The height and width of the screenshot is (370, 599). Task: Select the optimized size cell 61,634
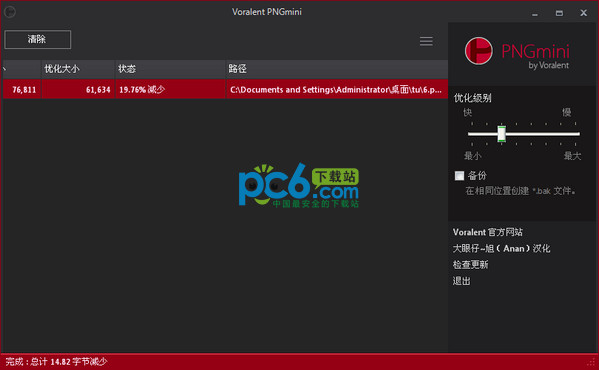coord(78,89)
